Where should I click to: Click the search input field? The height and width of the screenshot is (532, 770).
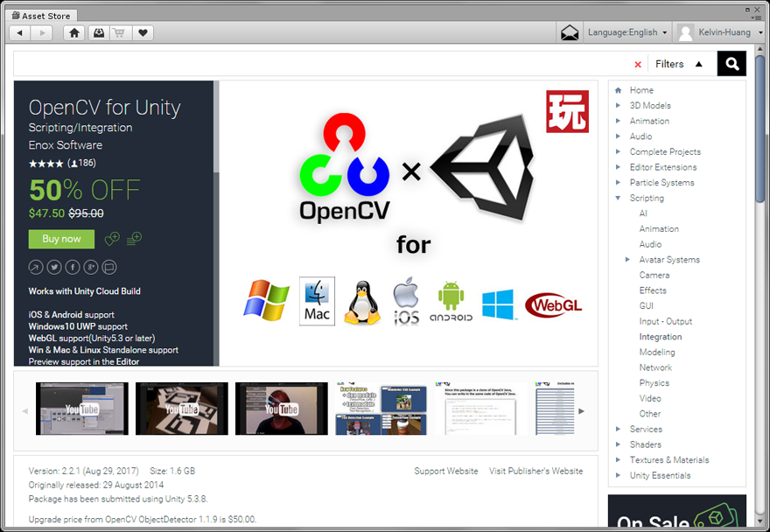click(322, 64)
